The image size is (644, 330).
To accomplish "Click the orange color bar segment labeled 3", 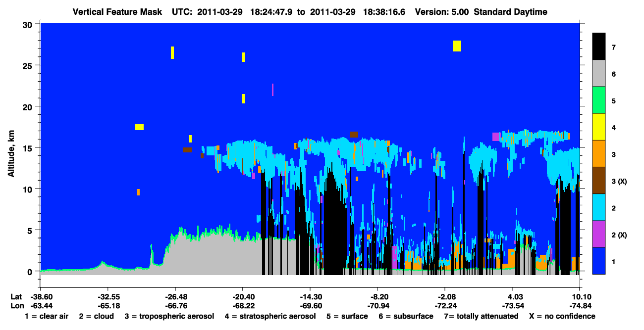I will [599, 153].
